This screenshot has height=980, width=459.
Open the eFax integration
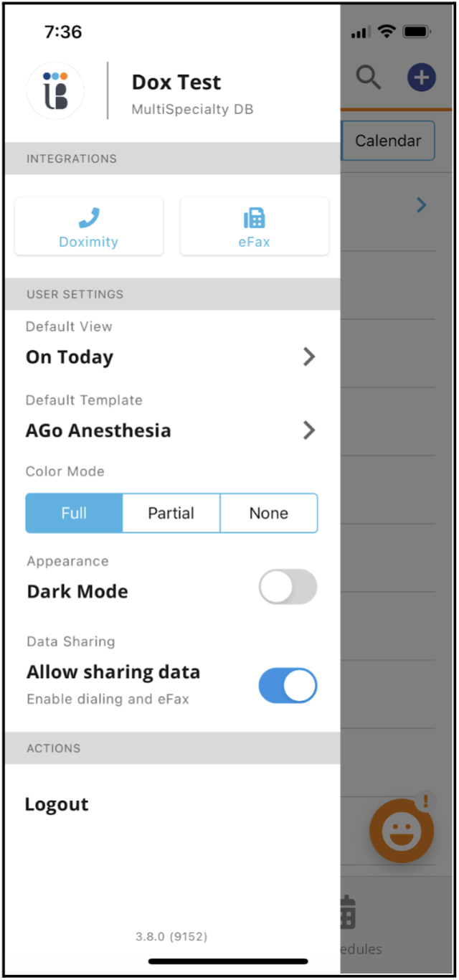pyautogui.click(x=254, y=226)
